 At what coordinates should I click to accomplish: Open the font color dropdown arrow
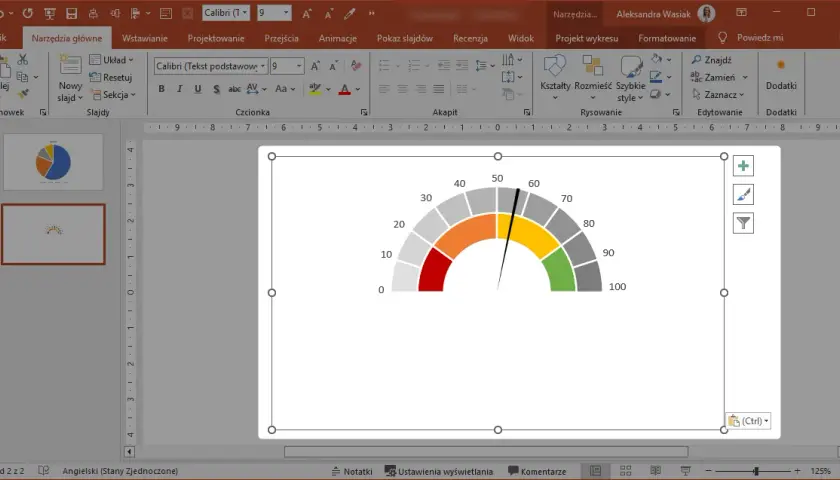click(x=357, y=89)
